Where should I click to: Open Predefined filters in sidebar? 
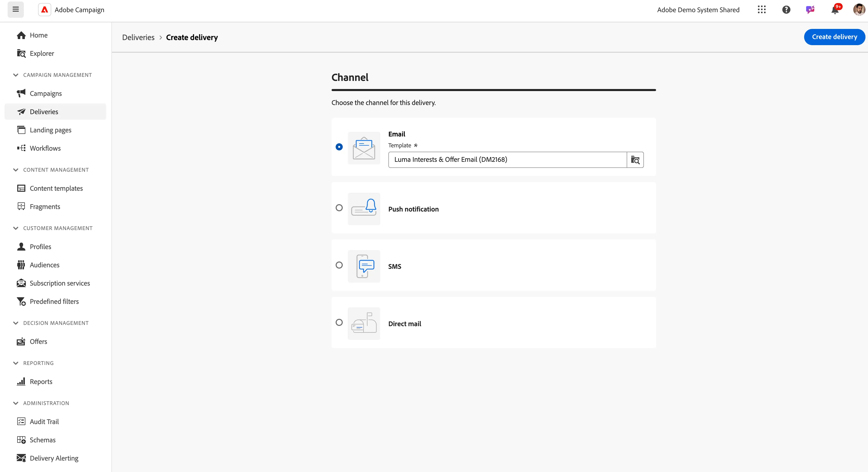pyautogui.click(x=55, y=301)
